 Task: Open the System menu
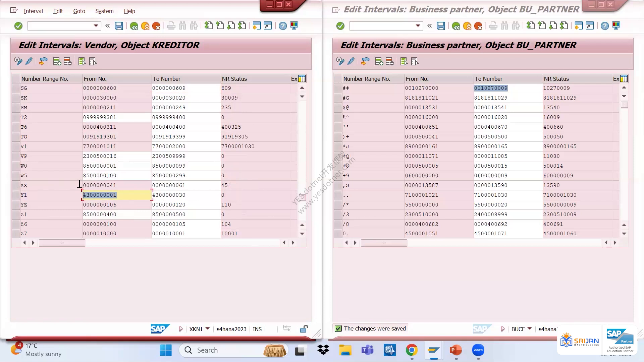coord(104,11)
